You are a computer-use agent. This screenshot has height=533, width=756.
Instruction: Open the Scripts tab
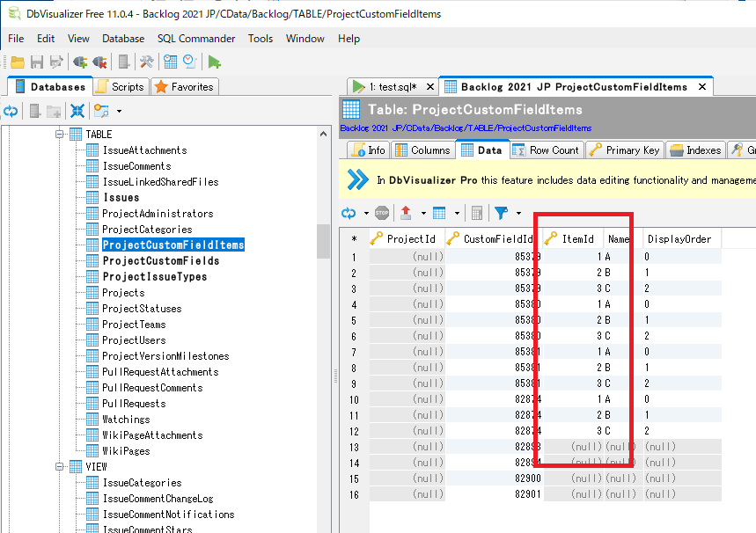click(x=120, y=87)
